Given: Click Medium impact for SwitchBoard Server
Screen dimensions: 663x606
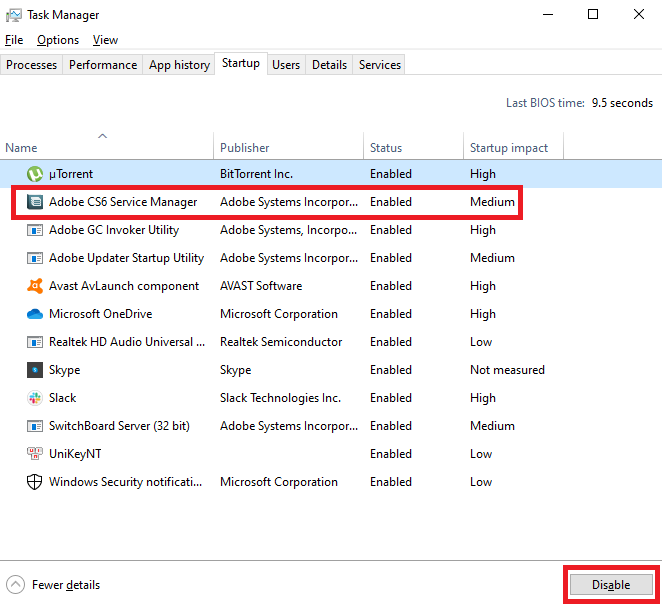Looking at the screenshot, I should click(x=493, y=426).
